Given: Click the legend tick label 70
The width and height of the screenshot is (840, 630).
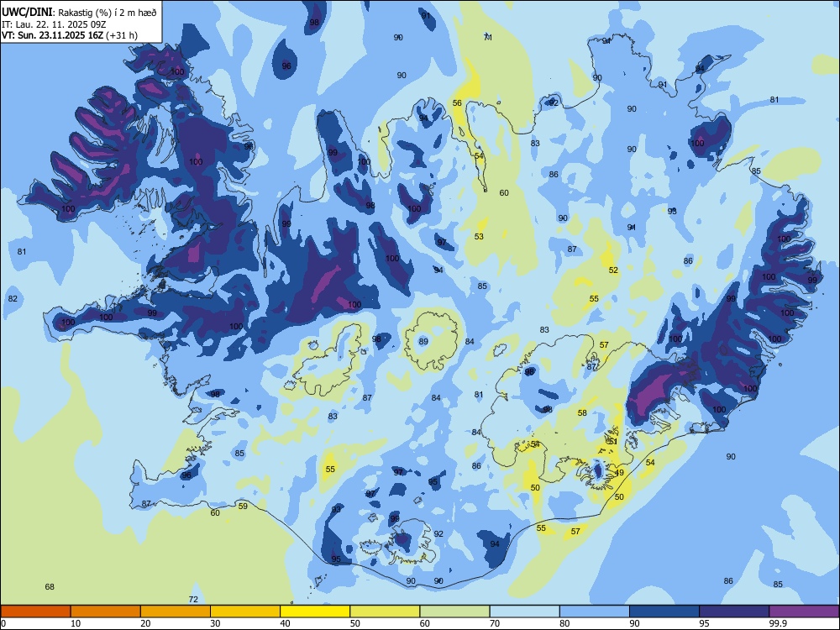Looking at the screenshot, I should click(x=495, y=623).
